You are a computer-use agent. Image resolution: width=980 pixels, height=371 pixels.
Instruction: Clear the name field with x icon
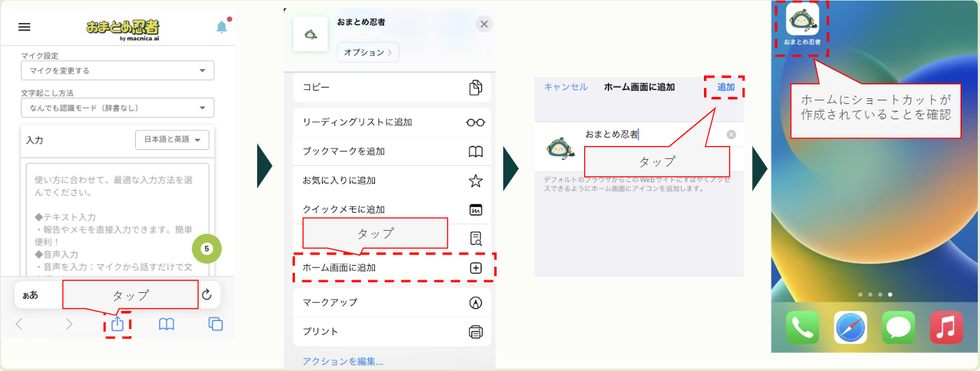click(x=731, y=135)
